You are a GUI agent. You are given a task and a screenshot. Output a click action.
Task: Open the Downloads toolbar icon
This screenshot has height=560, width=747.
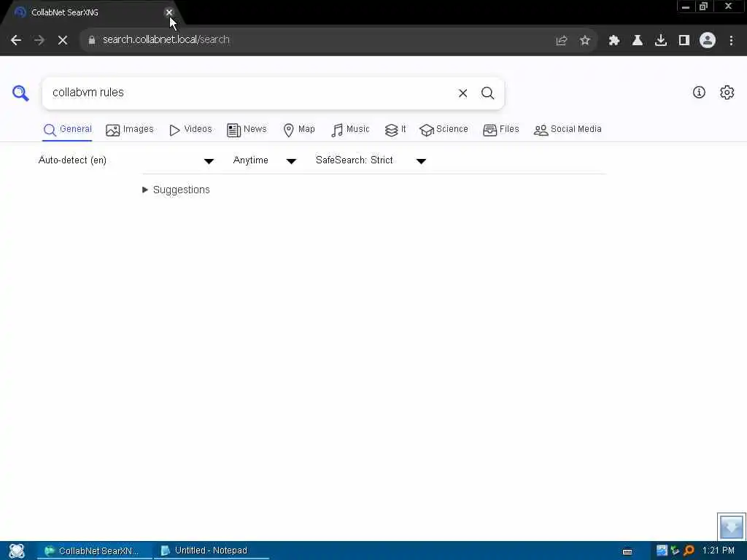point(661,41)
